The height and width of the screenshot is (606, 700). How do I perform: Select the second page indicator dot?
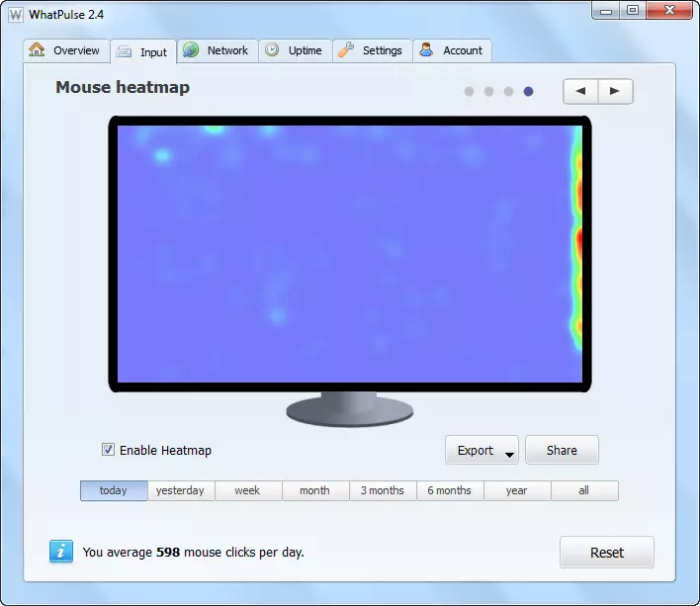tap(488, 92)
